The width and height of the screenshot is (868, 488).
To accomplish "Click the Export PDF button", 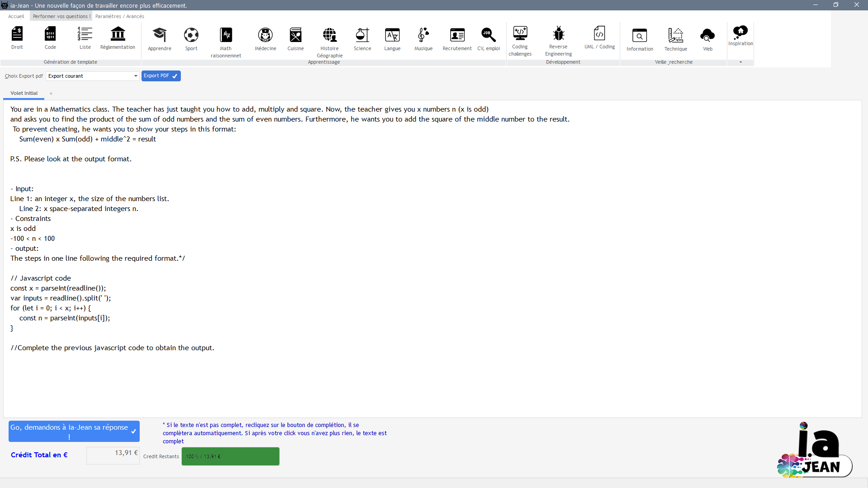I will pyautogui.click(x=160, y=76).
